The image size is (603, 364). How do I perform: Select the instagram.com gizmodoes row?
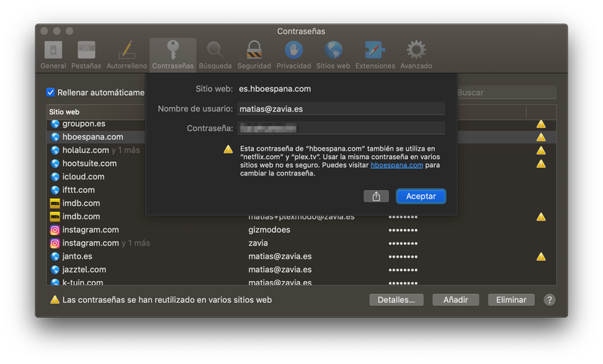[x=301, y=230]
